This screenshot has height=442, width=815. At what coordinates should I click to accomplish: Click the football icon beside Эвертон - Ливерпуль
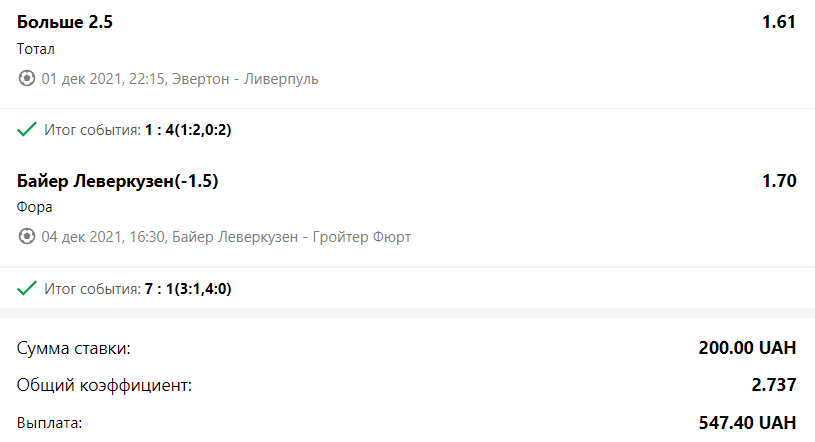(27, 79)
